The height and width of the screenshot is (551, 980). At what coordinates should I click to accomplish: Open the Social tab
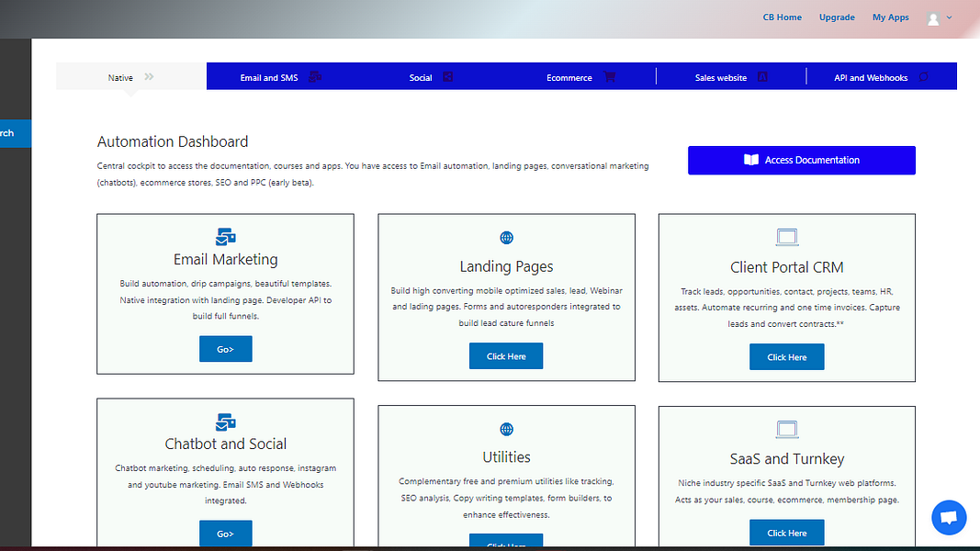(431, 77)
